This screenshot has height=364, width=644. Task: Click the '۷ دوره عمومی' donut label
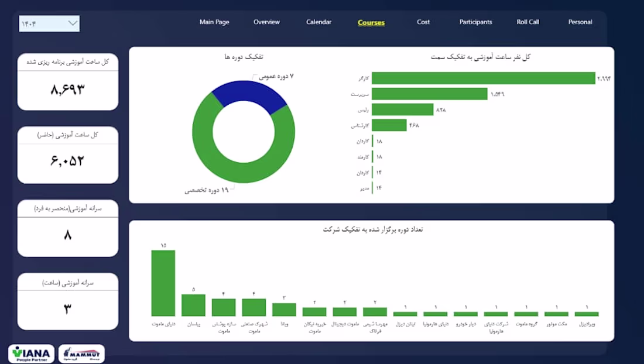(276, 76)
